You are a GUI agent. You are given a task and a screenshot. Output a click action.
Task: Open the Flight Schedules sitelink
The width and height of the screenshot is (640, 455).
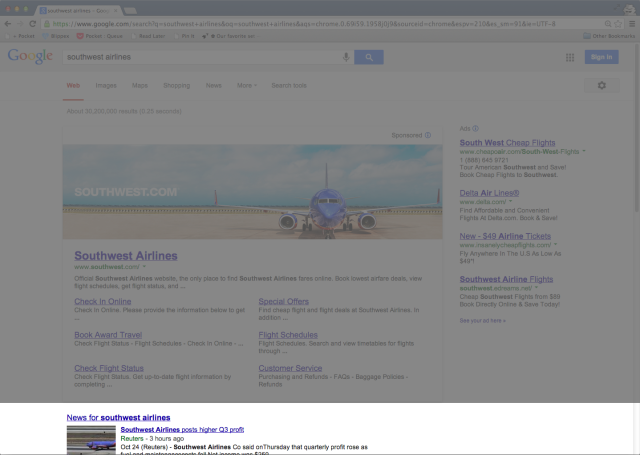[288, 335]
